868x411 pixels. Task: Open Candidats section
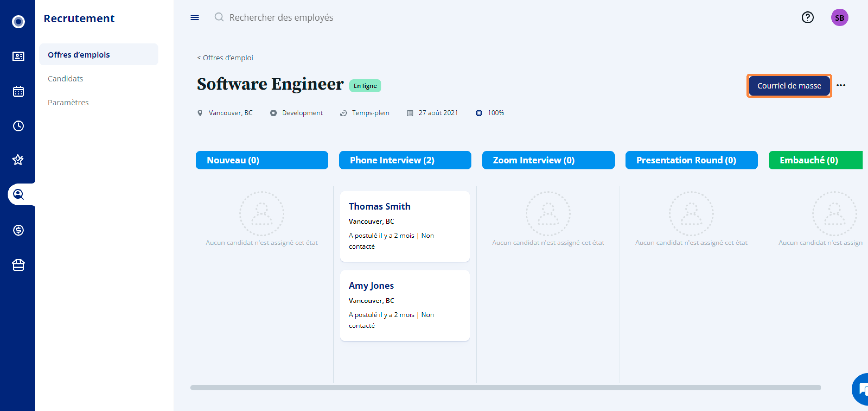65,78
